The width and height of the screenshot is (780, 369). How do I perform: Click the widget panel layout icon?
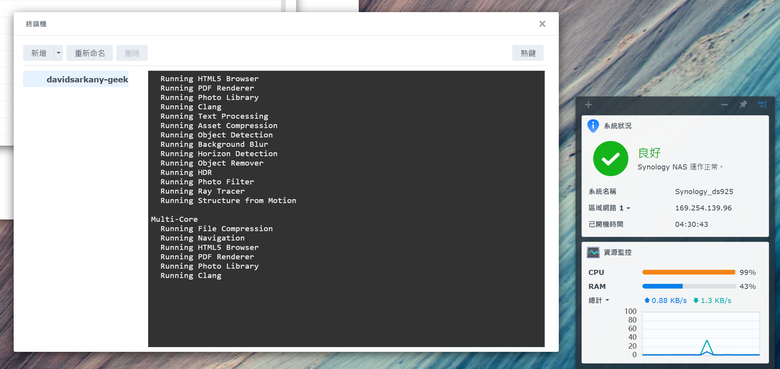pos(762,104)
